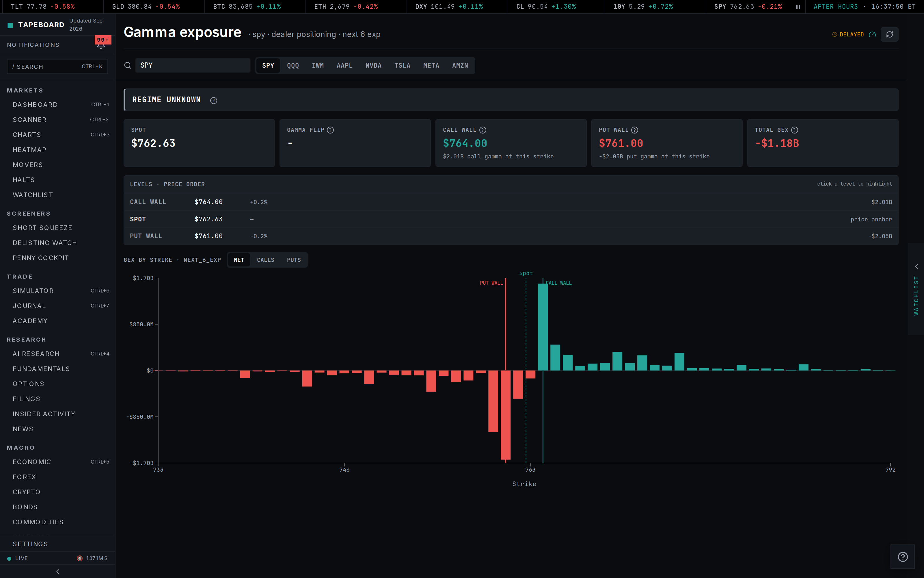Open Insider Activity page

[x=58, y=414]
